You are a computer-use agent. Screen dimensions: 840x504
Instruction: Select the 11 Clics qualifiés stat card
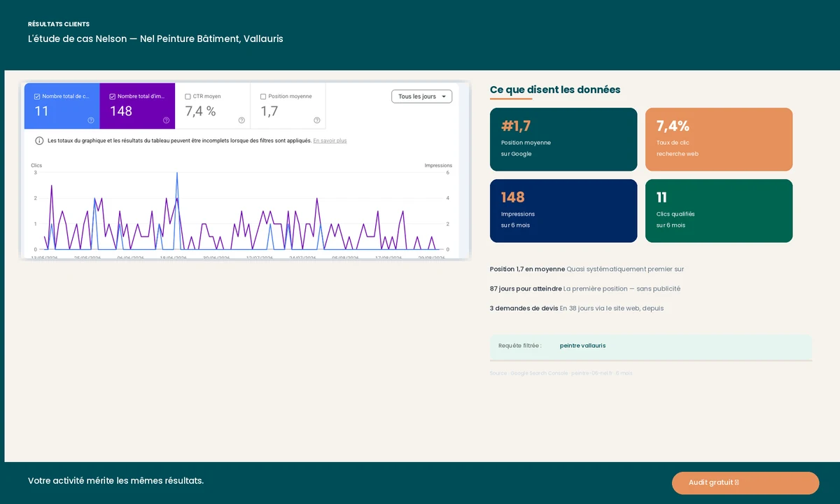click(x=719, y=211)
